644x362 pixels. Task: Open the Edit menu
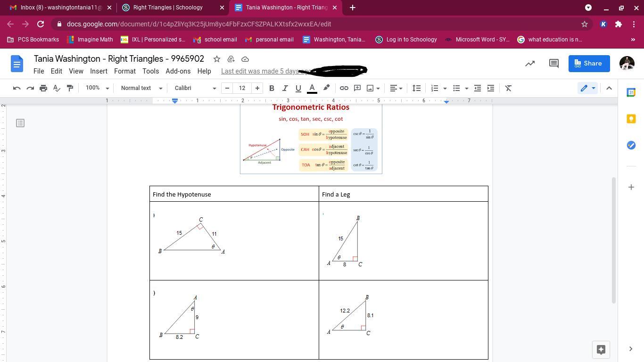(57, 71)
